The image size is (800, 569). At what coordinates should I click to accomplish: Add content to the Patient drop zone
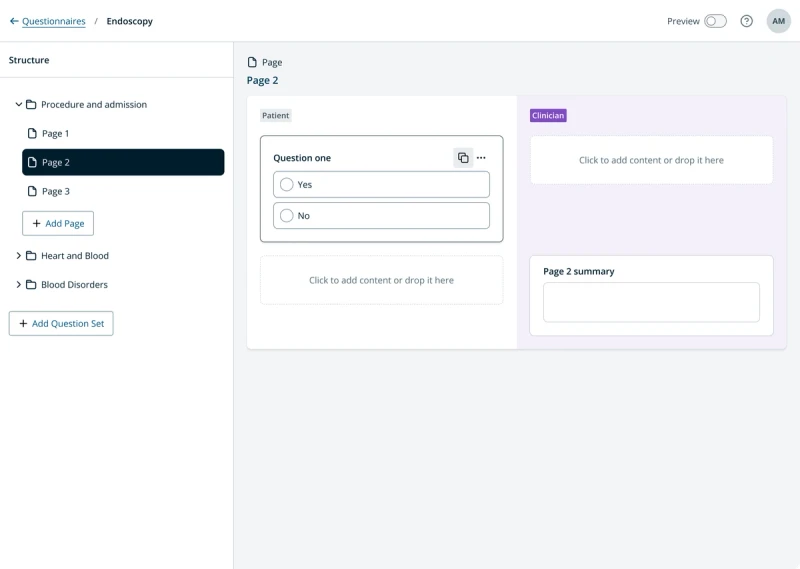381,280
